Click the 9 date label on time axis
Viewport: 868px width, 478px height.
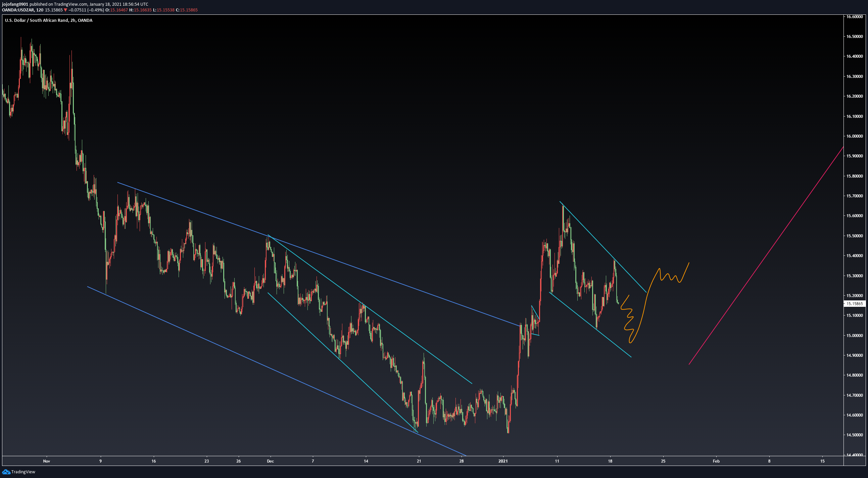pos(100,461)
